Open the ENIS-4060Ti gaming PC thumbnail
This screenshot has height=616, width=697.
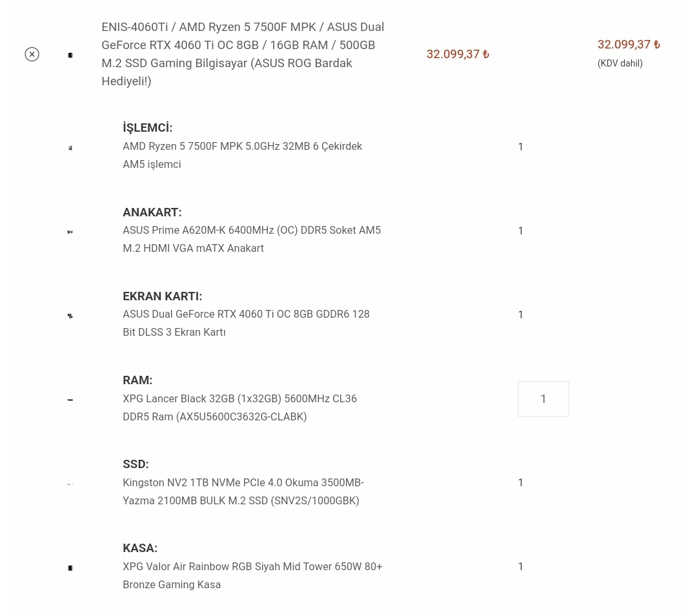(x=70, y=55)
